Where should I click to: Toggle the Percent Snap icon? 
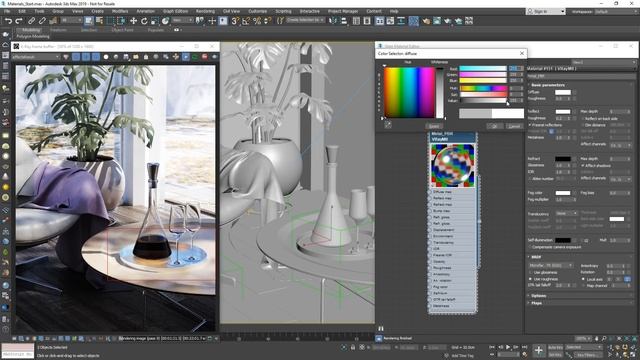pos(257,21)
